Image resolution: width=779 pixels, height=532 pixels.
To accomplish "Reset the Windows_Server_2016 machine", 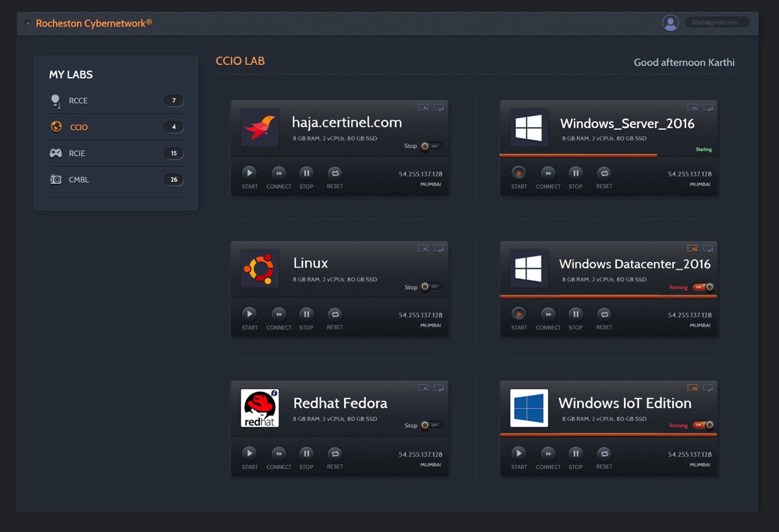I will [604, 173].
